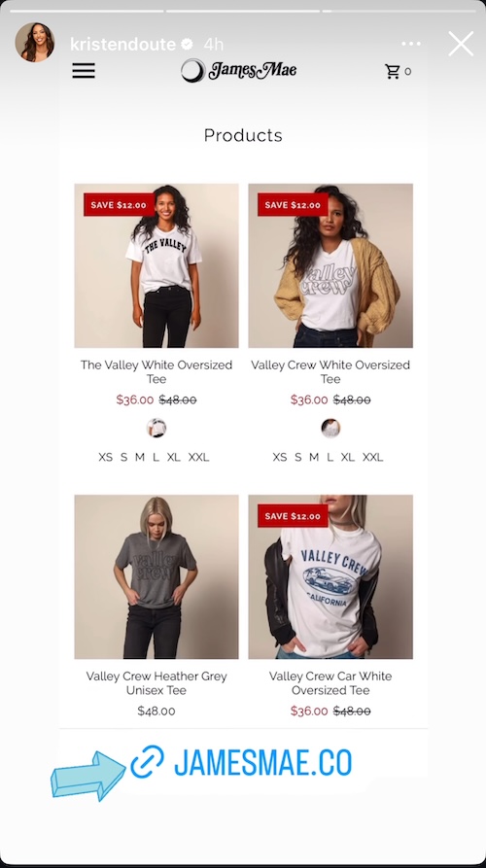Click the verified badge next to kristendoute

(188, 45)
